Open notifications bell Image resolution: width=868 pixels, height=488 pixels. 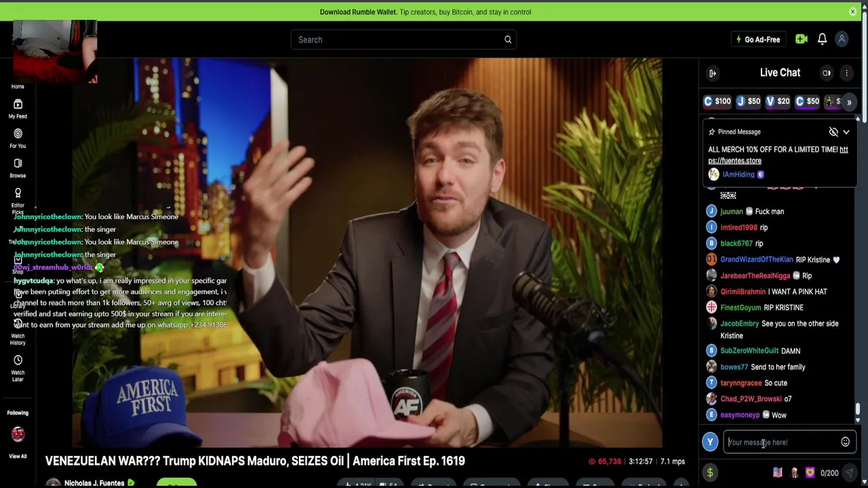[822, 39]
